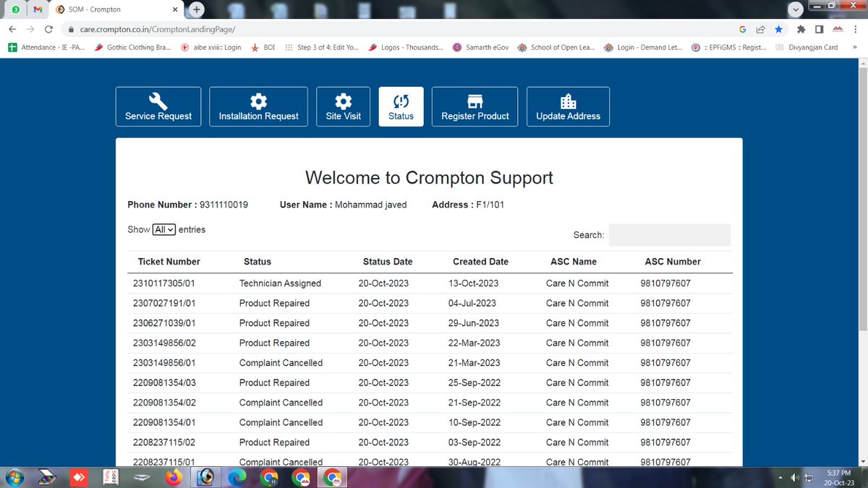Image resolution: width=868 pixels, height=488 pixels.
Task: Select ticket number 2307027191/01
Action: [x=164, y=303]
